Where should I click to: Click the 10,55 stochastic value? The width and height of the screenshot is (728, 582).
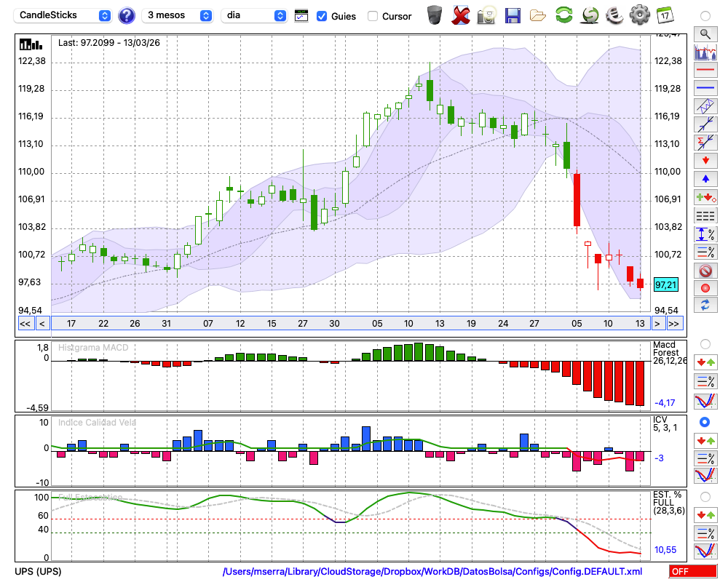pyautogui.click(x=665, y=550)
